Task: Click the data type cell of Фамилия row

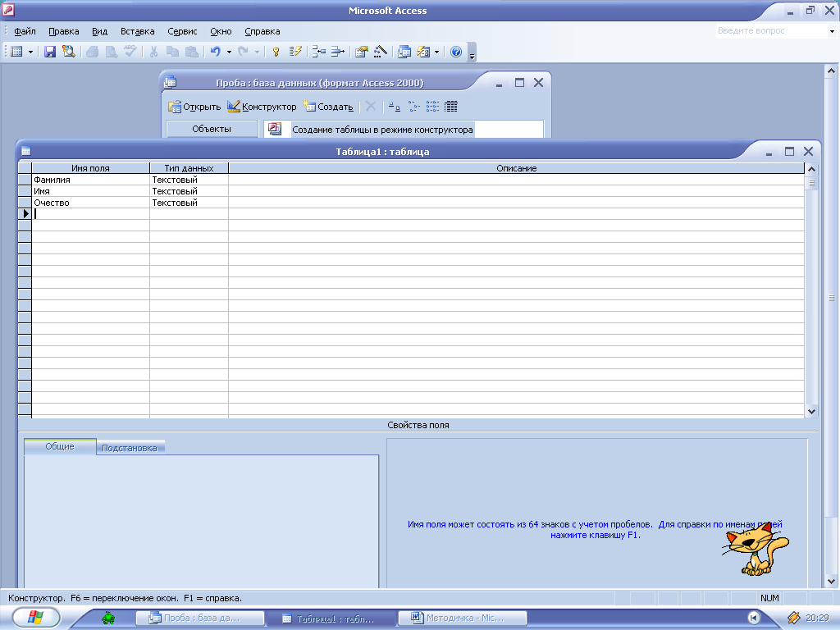Action: pos(189,180)
